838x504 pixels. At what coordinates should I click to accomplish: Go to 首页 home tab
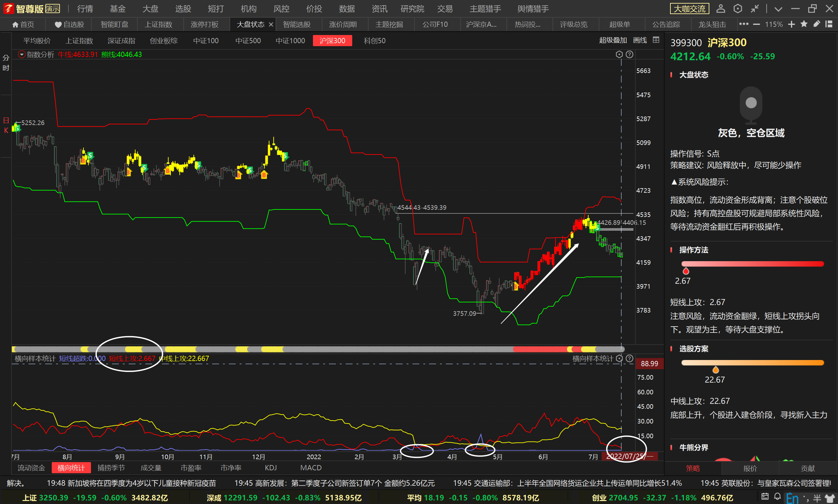23,25
